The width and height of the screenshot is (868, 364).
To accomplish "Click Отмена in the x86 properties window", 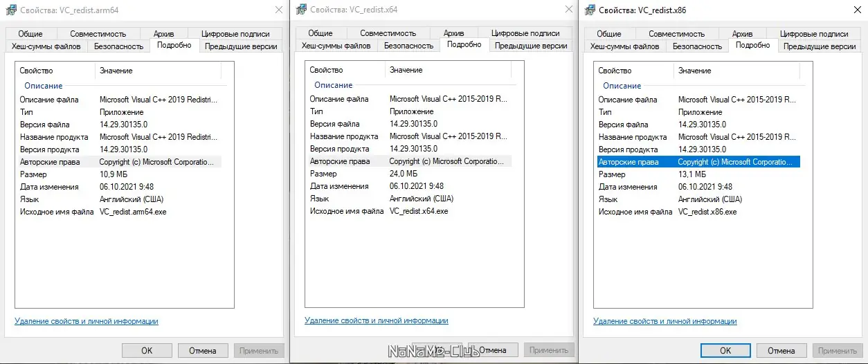I will coord(781,351).
